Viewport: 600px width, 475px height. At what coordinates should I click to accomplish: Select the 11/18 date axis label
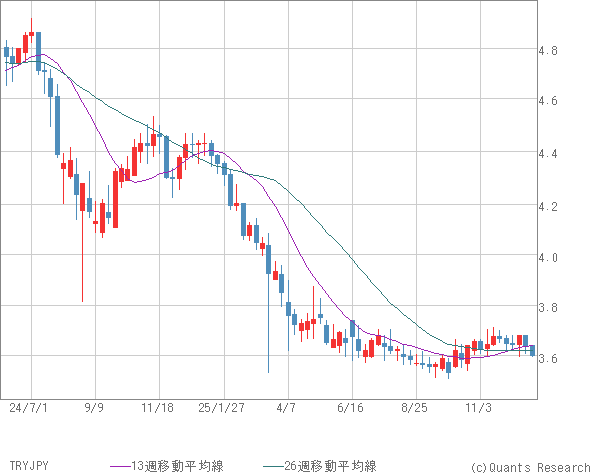pyautogui.click(x=158, y=408)
